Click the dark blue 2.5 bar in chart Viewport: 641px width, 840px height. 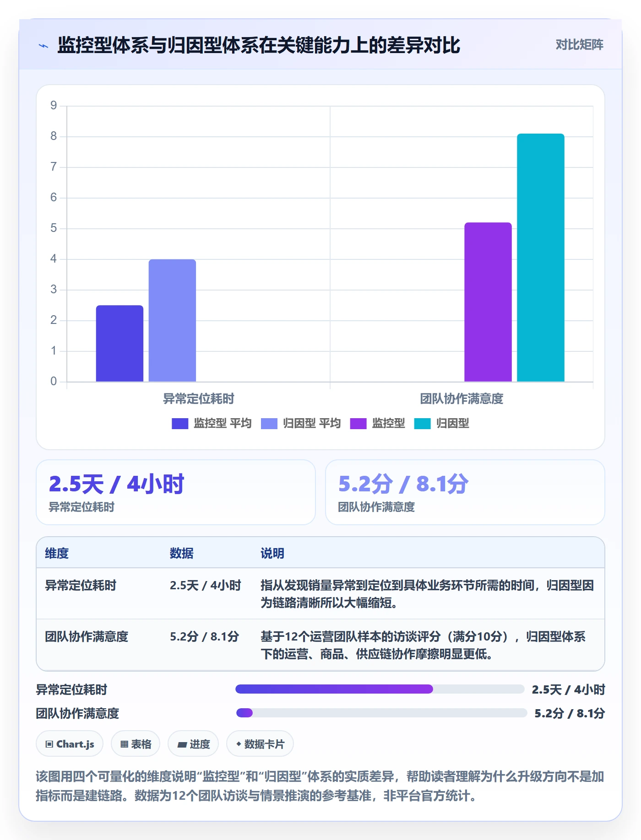pyautogui.click(x=120, y=343)
